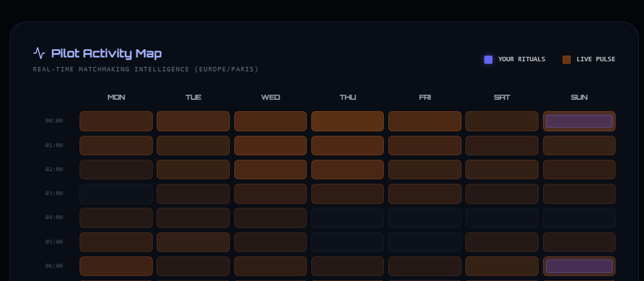This screenshot has height=281, width=644.
Task: Select the Friday 04:00 cell
Action: [x=425, y=218]
